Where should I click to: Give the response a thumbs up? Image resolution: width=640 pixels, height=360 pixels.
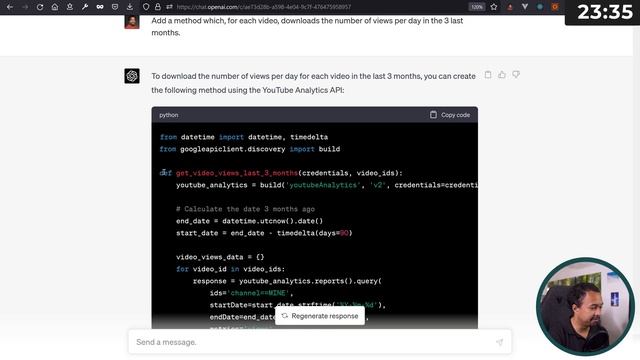coord(502,75)
